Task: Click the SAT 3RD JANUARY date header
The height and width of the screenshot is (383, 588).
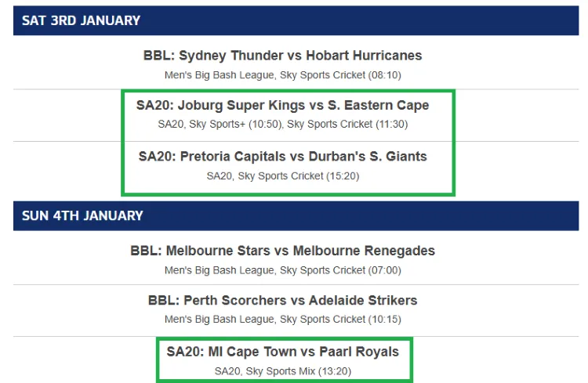Action: (x=82, y=21)
